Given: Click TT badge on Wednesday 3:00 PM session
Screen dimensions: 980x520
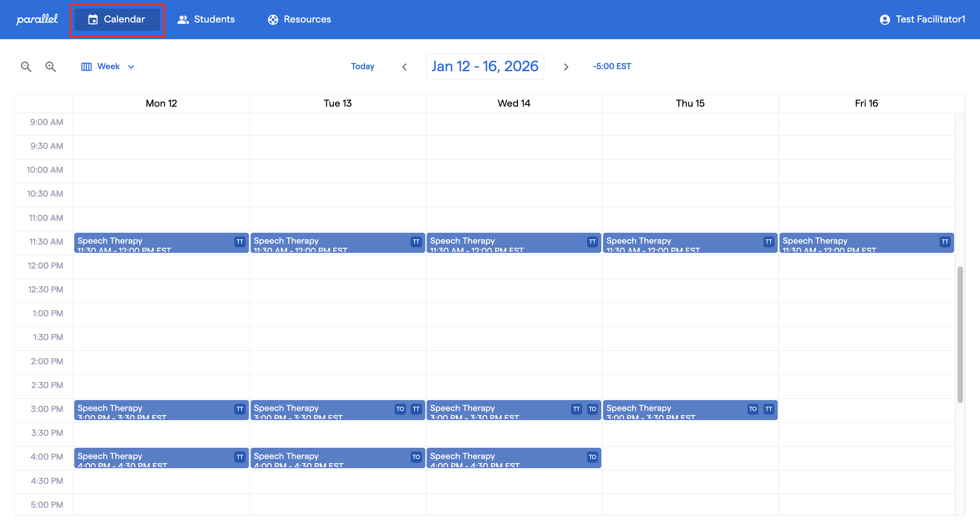Looking at the screenshot, I should [x=576, y=409].
